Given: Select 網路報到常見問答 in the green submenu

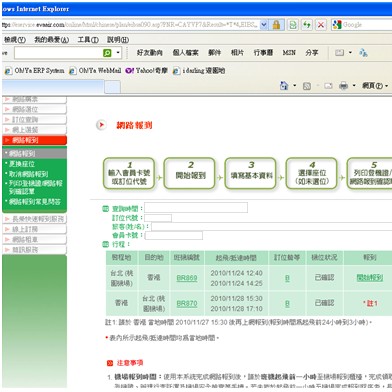Looking at the screenshot, I should pyautogui.click(x=35, y=202).
